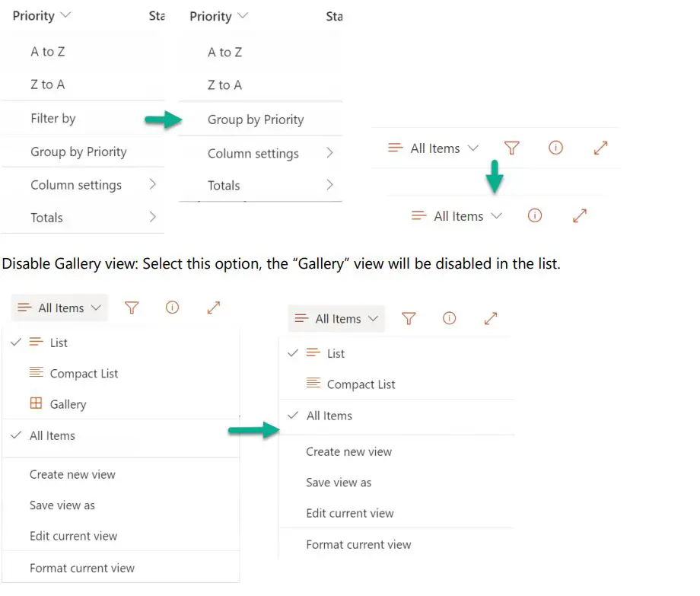Viewport: 700px width, 596px height.
Task: Select the Gallery view icon
Action: click(35, 404)
